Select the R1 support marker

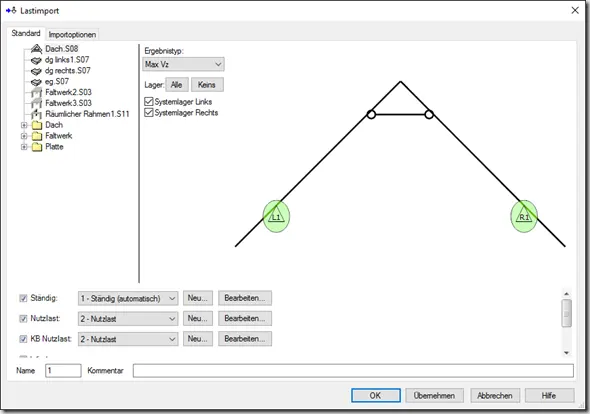click(x=524, y=216)
